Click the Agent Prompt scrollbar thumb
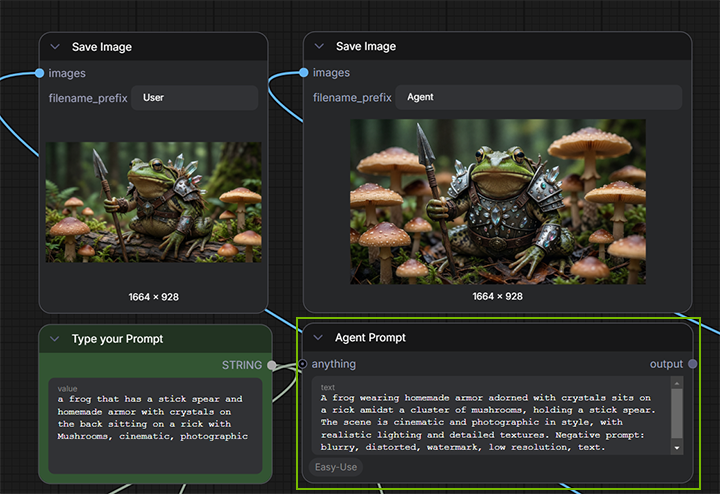 click(x=677, y=413)
